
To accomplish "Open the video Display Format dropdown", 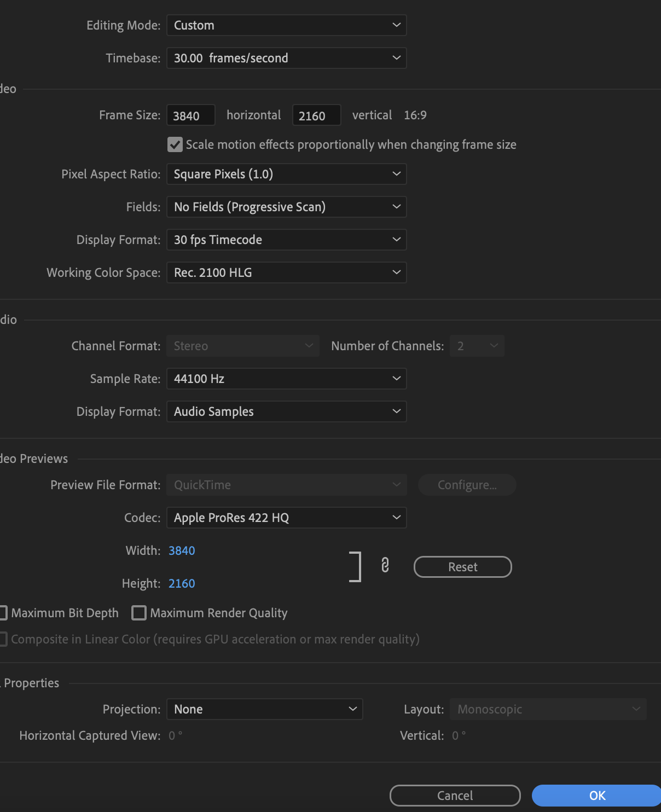I will click(x=286, y=240).
